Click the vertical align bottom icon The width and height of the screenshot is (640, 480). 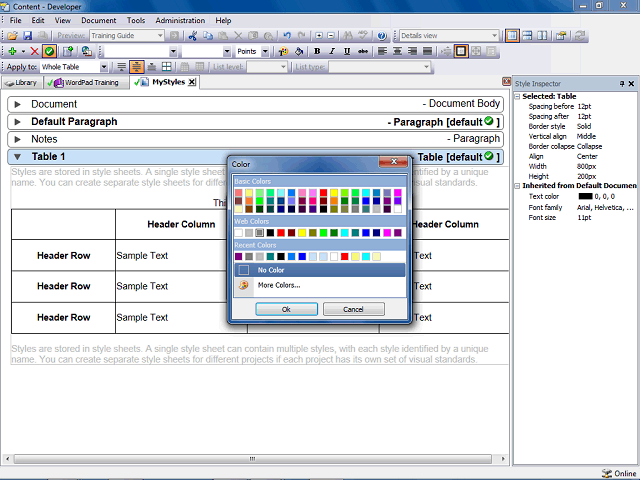pyautogui.click(x=151, y=67)
